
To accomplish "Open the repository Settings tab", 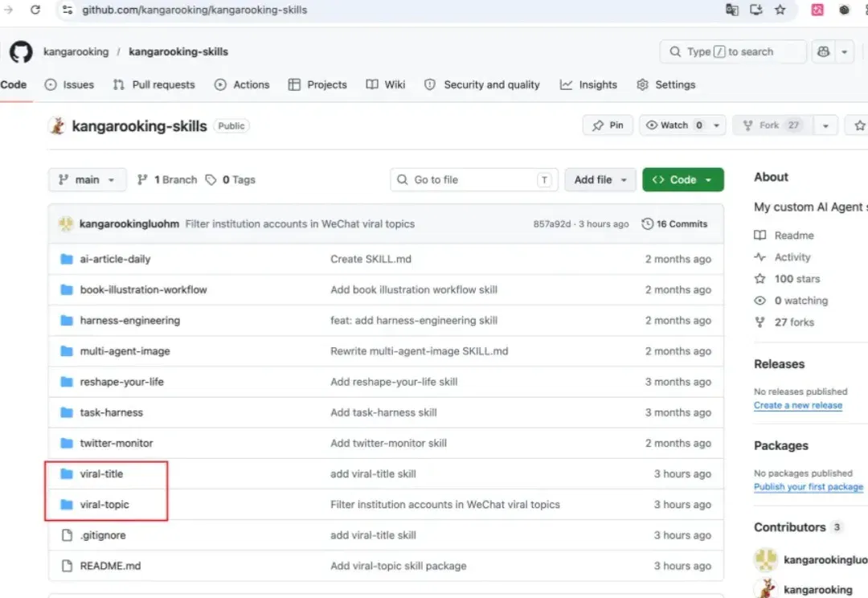I will point(666,84).
